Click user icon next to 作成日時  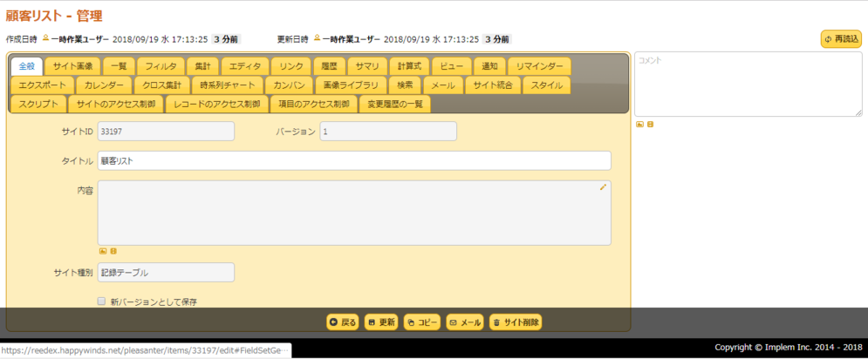click(46, 38)
